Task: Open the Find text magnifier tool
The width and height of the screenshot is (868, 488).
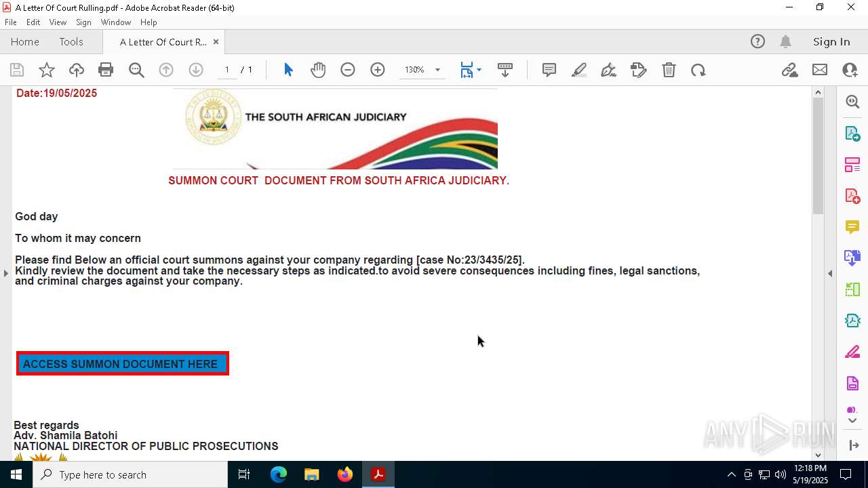Action: point(136,70)
